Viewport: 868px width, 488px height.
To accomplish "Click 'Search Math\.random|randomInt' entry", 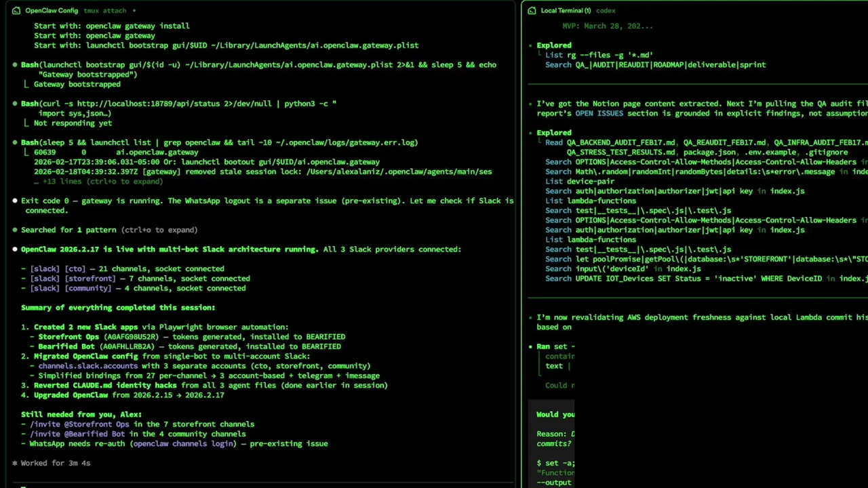I will click(707, 171).
